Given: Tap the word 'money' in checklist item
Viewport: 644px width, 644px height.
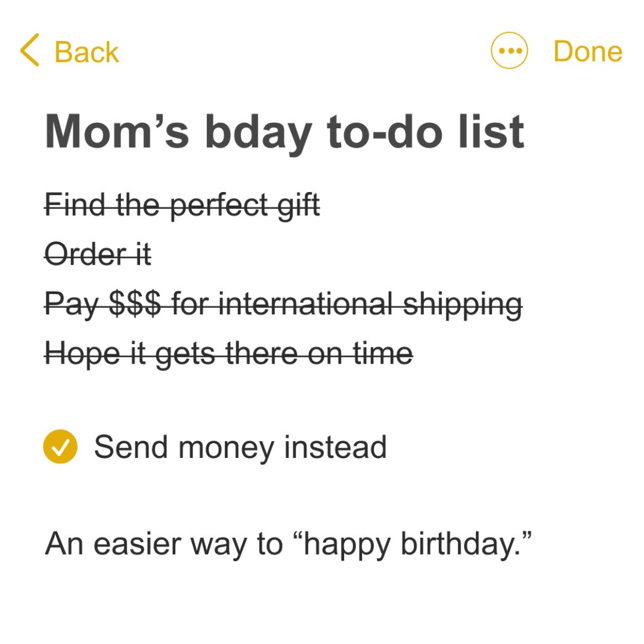Looking at the screenshot, I should click(226, 448).
